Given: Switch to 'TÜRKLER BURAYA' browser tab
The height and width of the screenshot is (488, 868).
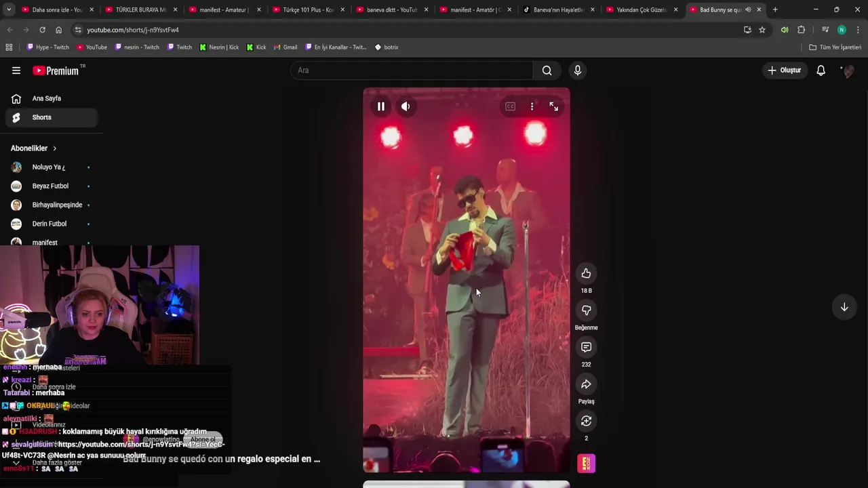Looking at the screenshot, I should tap(140, 9).
